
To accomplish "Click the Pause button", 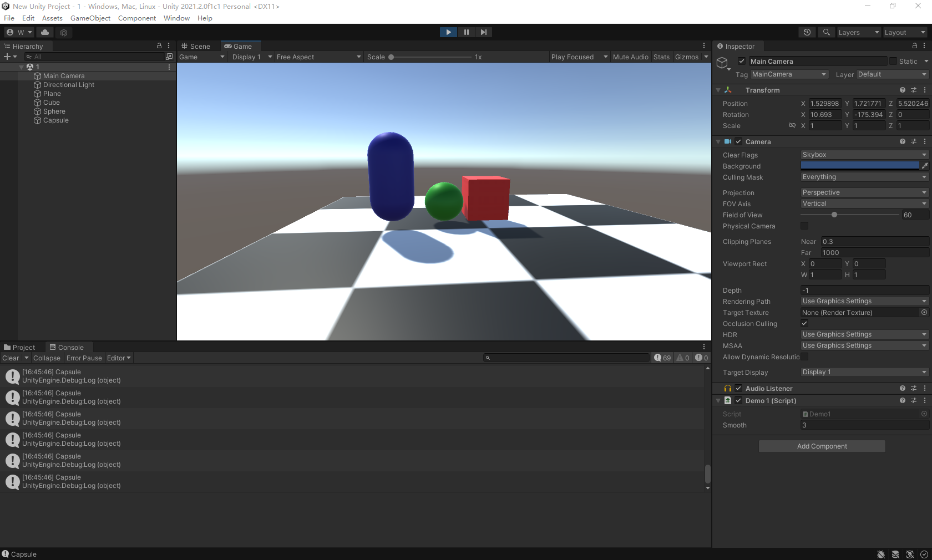I will [466, 32].
